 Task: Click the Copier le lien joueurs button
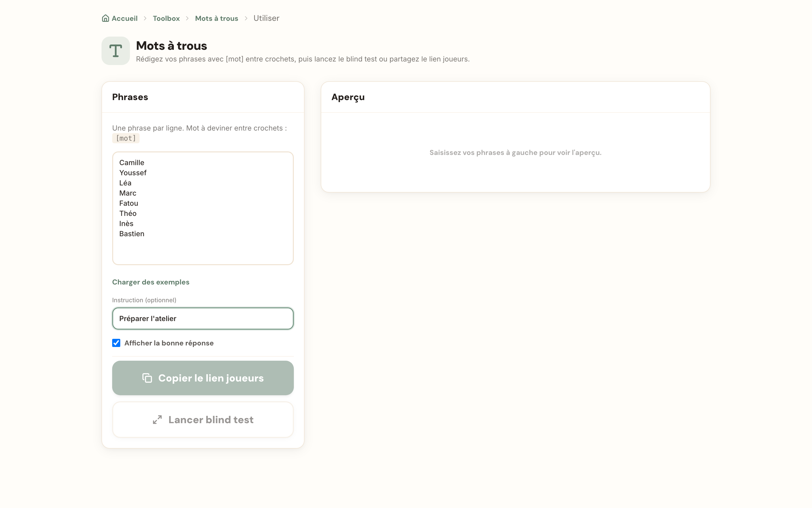[203, 378]
